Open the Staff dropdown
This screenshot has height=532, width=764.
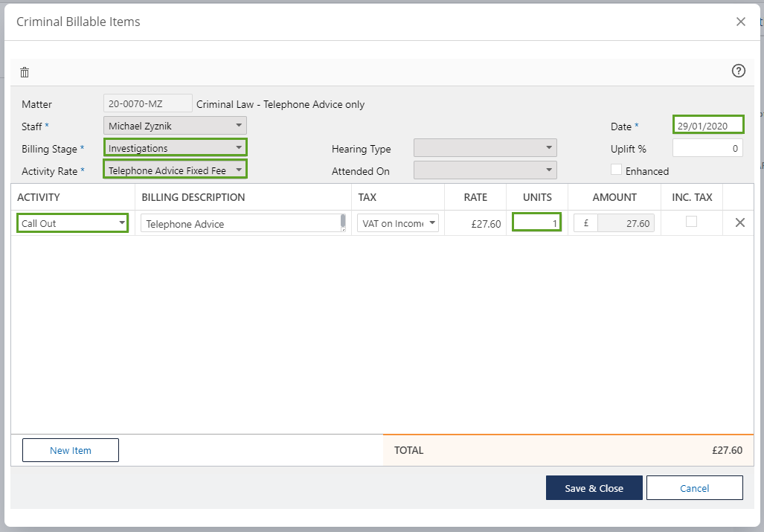[x=175, y=126]
